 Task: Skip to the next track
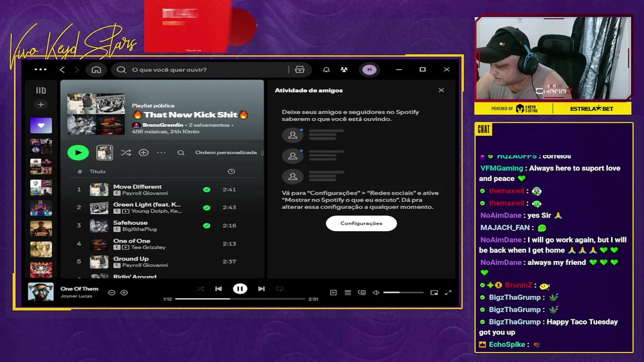pos(261,289)
